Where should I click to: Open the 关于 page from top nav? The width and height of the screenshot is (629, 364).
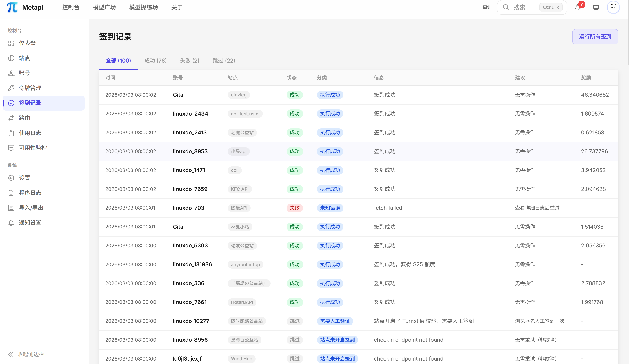[177, 7]
